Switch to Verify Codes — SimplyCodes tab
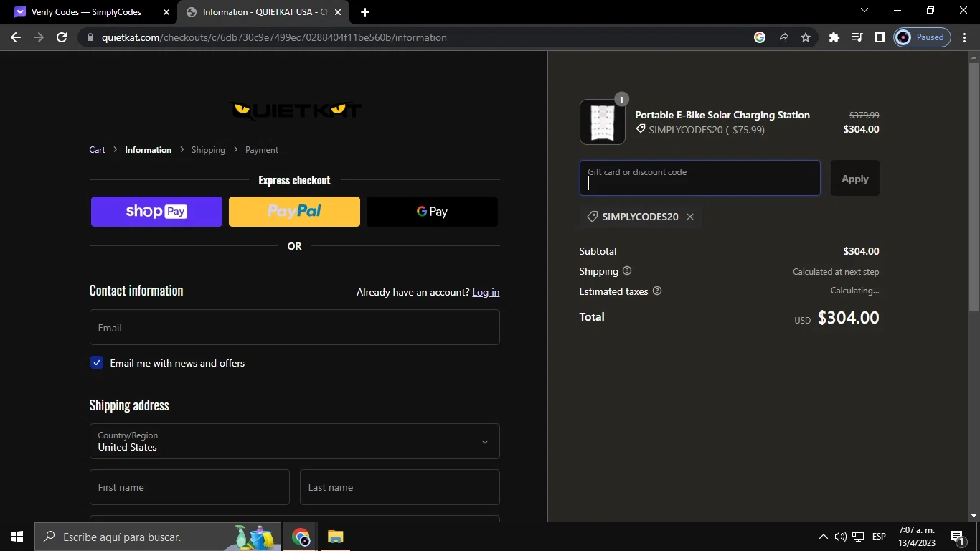Viewport: 980px width, 551px height. click(x=86, y=12)
